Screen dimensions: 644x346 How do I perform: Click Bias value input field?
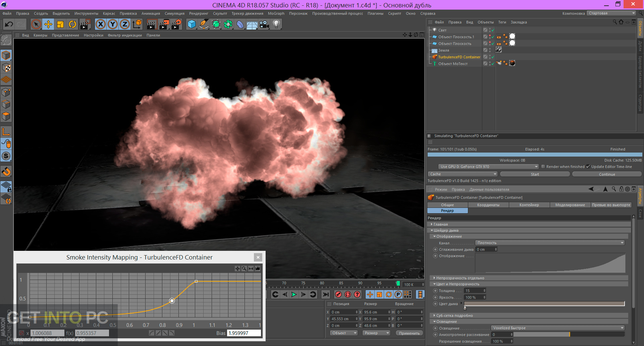click(244, 333)
